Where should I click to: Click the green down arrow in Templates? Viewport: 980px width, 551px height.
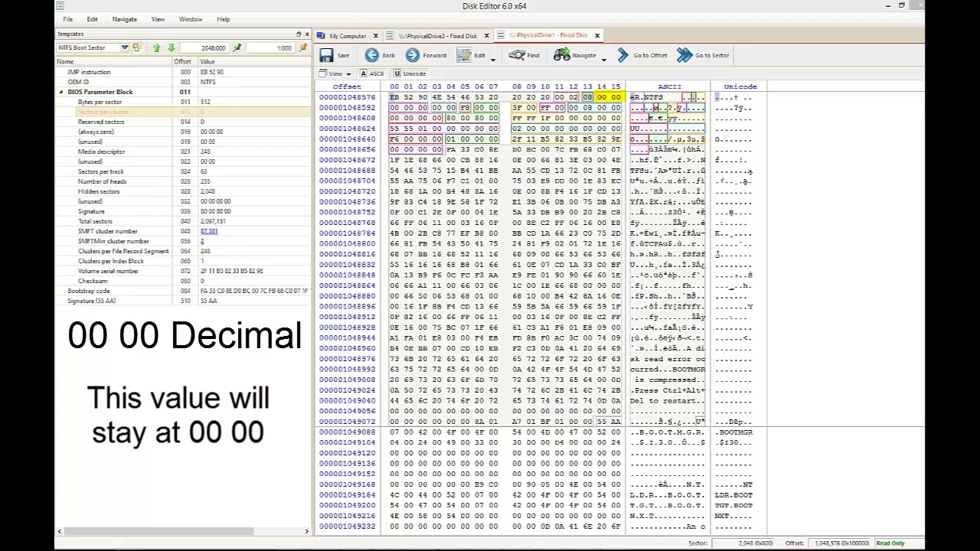tap(171, 47)
